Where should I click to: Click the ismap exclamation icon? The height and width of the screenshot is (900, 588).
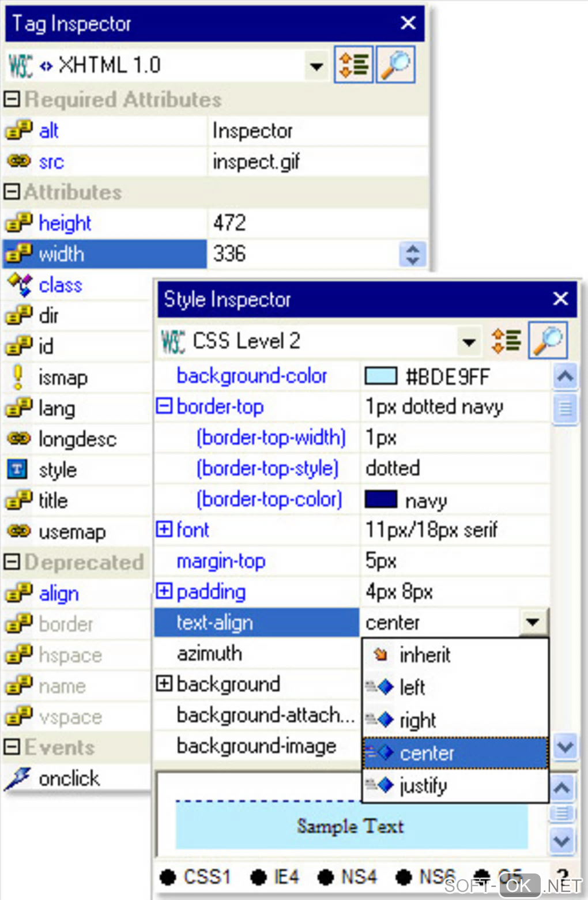18,377
